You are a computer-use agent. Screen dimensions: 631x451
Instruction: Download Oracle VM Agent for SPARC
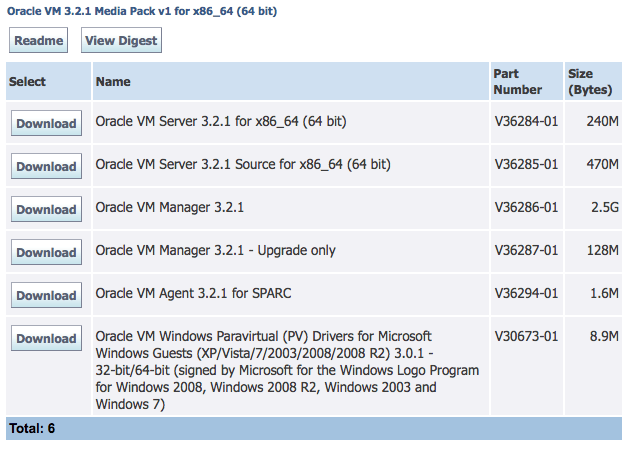point(46,295)
